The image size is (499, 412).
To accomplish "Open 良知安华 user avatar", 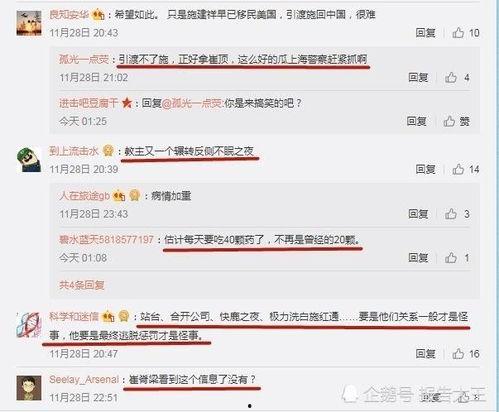I will (x=29, y=23).
